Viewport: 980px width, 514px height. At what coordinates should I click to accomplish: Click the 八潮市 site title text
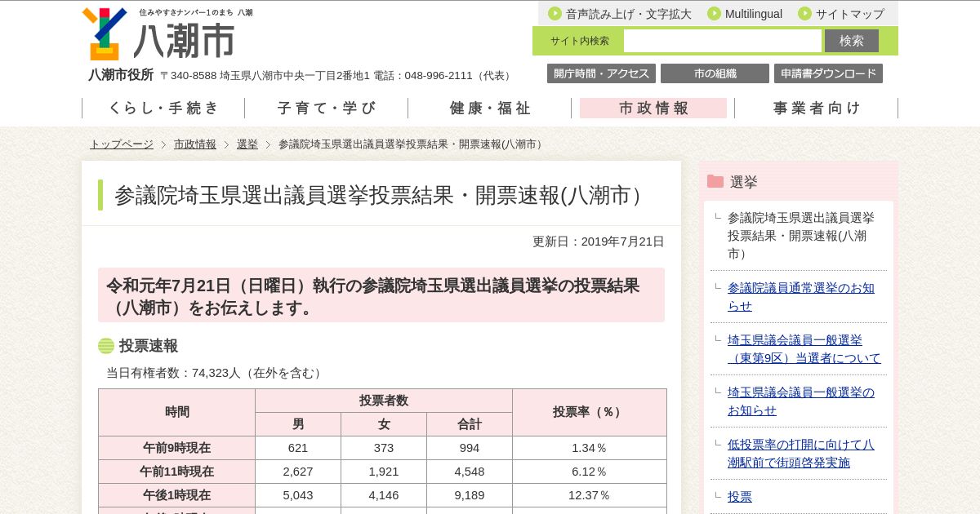[x=184, y=40]
